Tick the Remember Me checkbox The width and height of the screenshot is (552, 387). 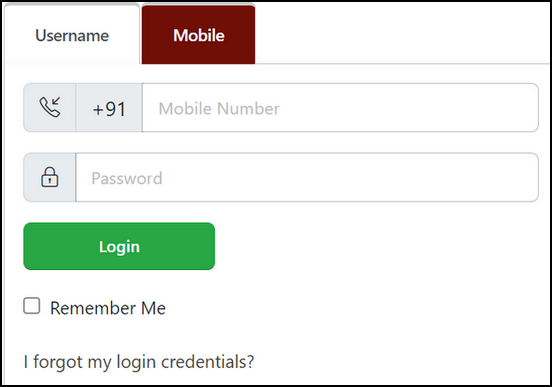[32, 306]
